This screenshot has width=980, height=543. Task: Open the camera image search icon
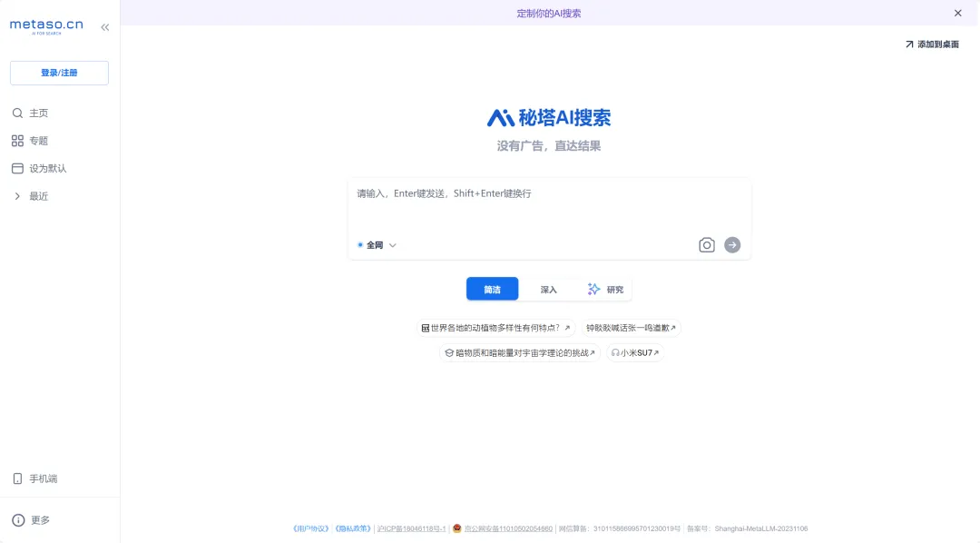pyautogui.click(x=707, y=244)
